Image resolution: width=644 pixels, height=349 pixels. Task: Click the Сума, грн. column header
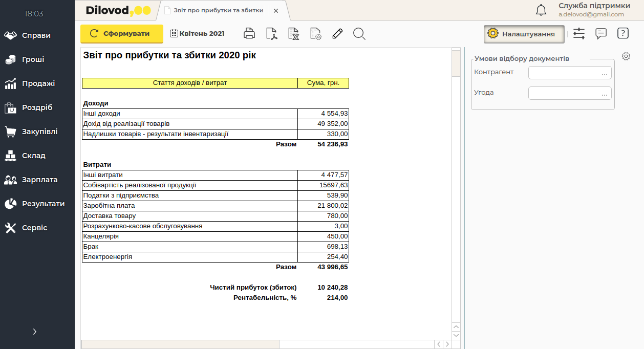click(x=324, y=83)
